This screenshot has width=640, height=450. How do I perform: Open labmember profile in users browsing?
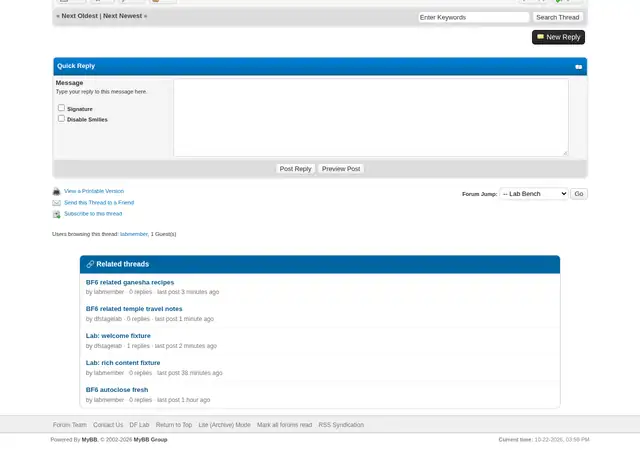click(134, 234)
